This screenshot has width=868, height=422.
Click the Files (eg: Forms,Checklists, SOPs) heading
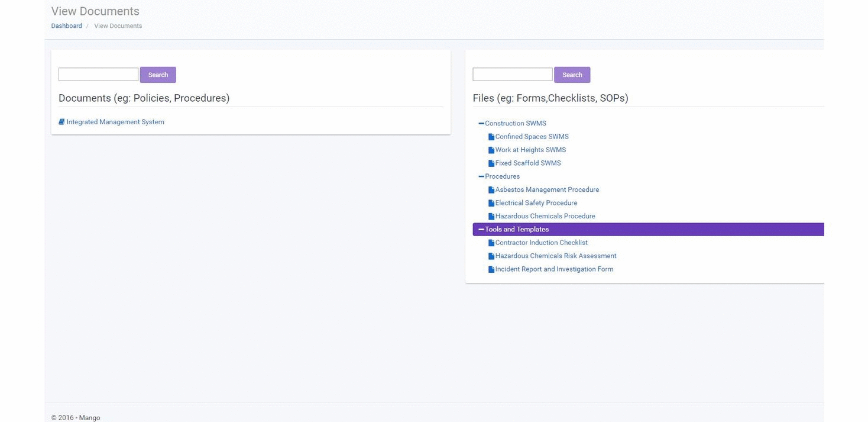[x=550, y=98]
